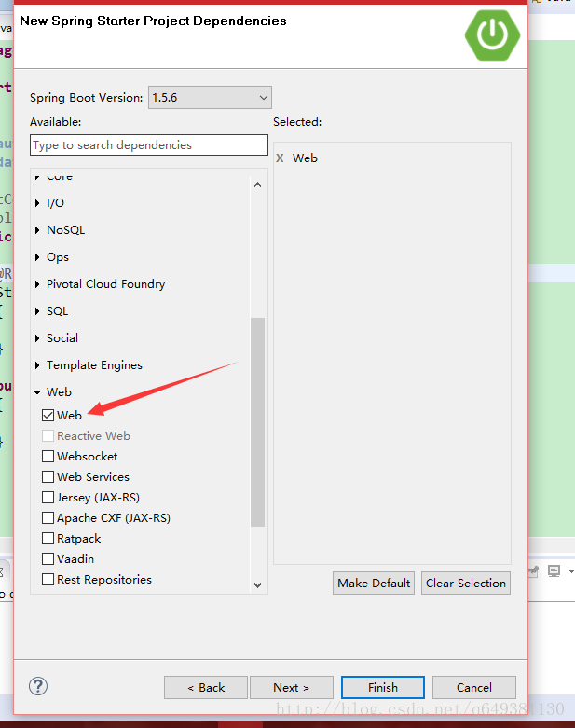The image size is (575, 728).
Task: Collapse the Web category
Action: point(37,392)
